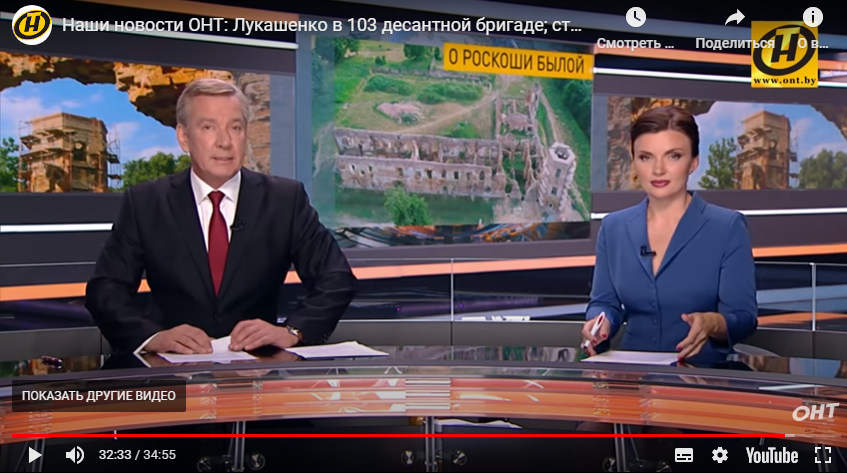Toggle subtitles with the captions icon
The height and width of the screenshot is (473, 847).
[684, 455]
